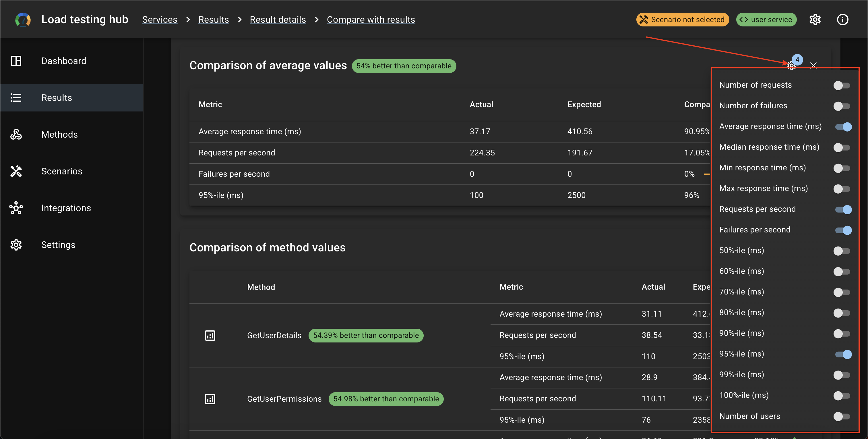Click the Load testing hub logo icon
The height and width of the screenshot is (439, 868).
(x=23, y=20)
